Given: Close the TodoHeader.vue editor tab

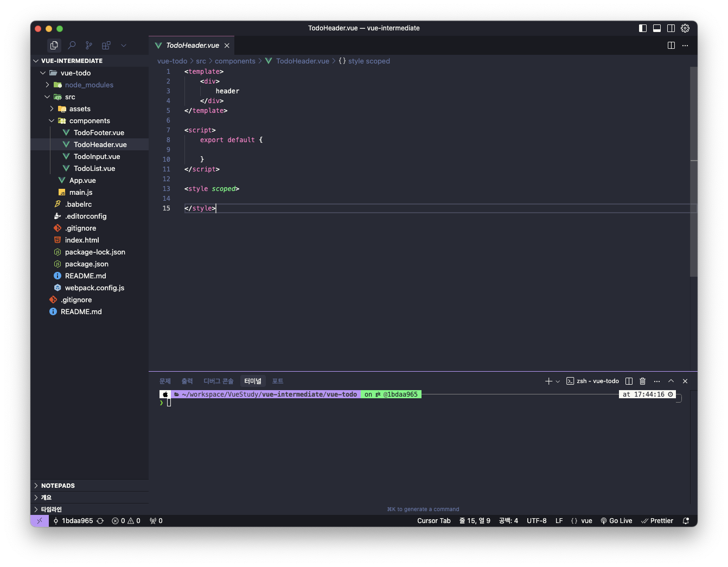Looking at the screenshot, I should tap(227, 46).
